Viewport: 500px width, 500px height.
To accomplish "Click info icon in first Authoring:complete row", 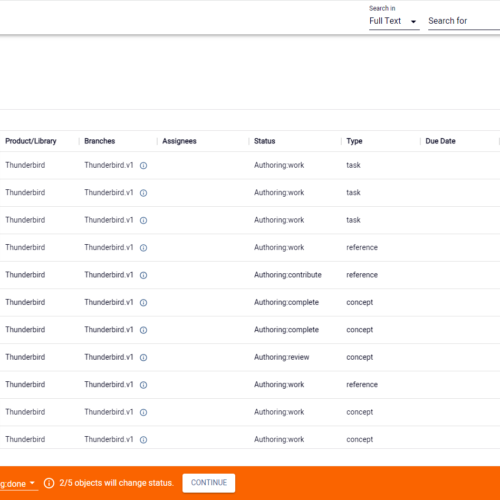I will pyautogui.click(x=143, y=302).
